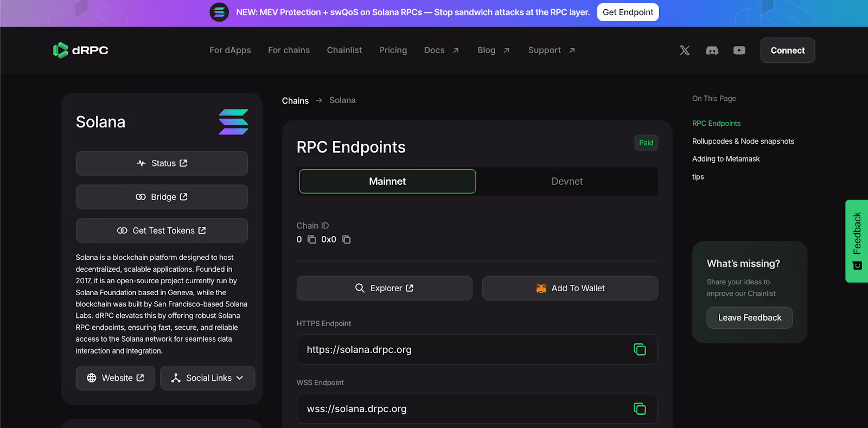Image resolution: width=868 pixels, height=428 pixels.
Task: Click Leave Feedback button
Action: point(749,318)
